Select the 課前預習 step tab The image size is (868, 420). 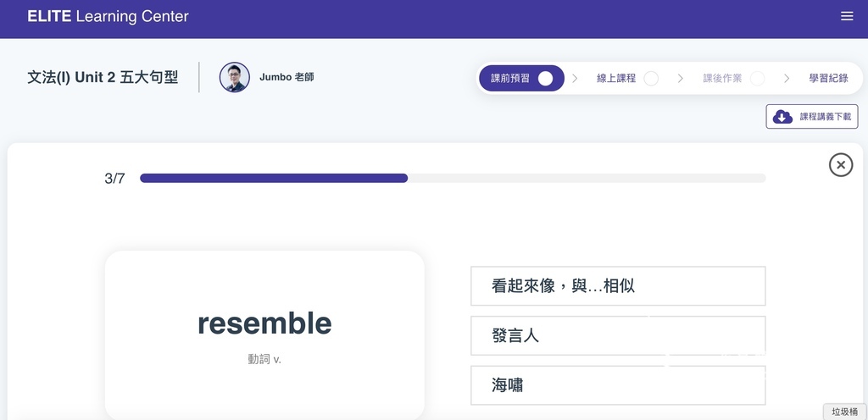521,79
